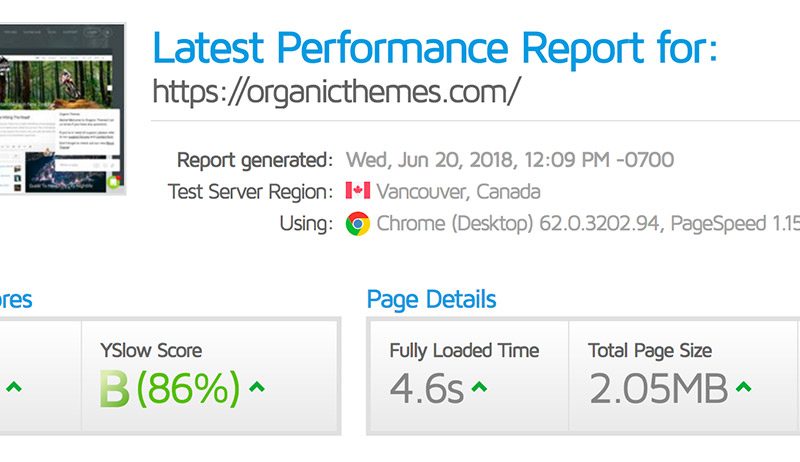Open the website screenshot thumbnail
The height and width of the screenshot is (462, 800).
point(62,109)
